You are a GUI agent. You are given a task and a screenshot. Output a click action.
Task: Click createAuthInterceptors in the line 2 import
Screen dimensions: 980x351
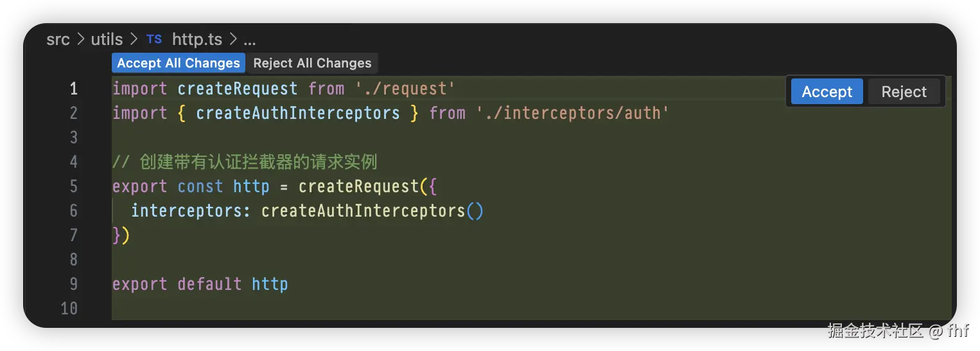pyautogui.click(x=298, y=113)
